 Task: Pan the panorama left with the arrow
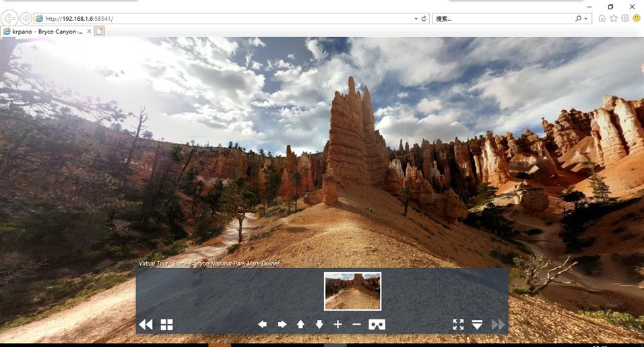coord(262,325)
